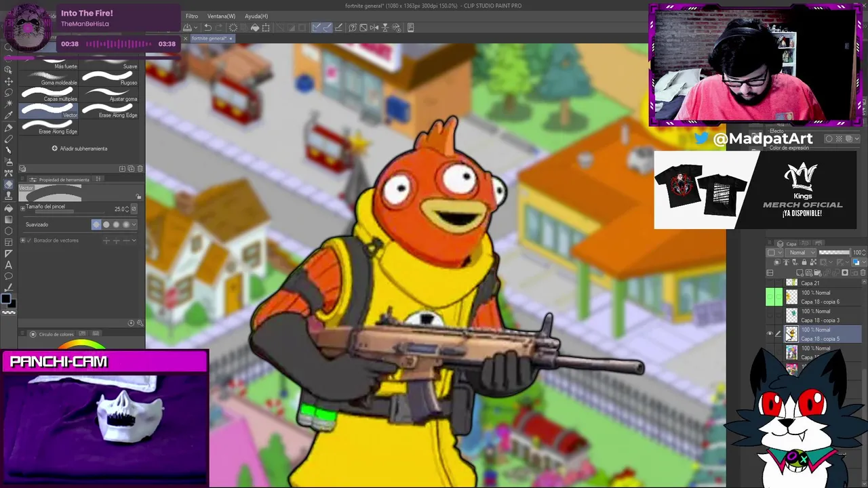
Task: Select the Figure hexagon tool
Action: click(9, 231)
